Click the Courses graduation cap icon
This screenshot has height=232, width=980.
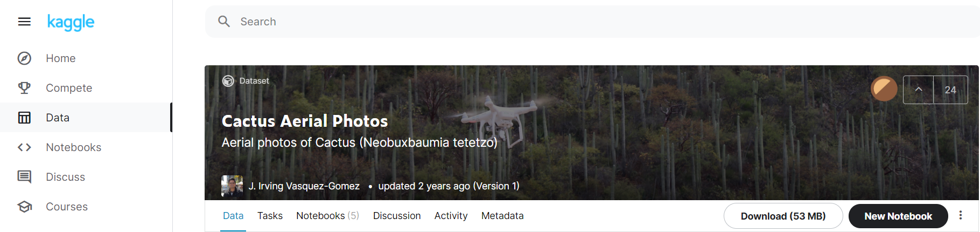(24, 207)
